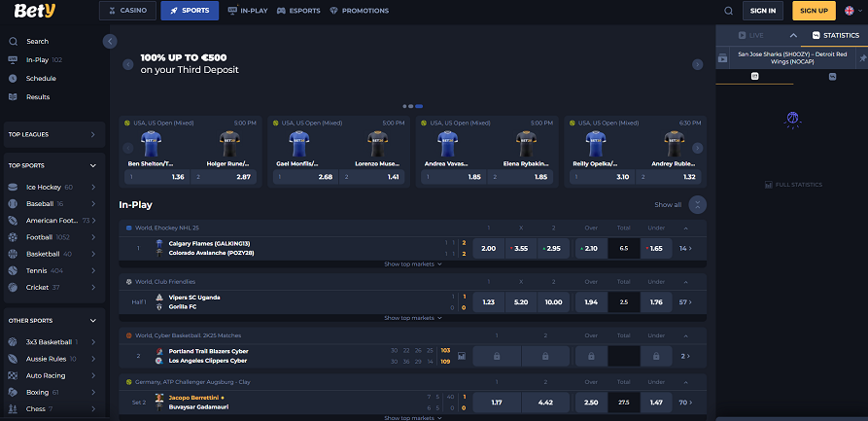Open Gael Monfils featured match card
Screen dimensions: 868x421
click(x=339, y=152)
